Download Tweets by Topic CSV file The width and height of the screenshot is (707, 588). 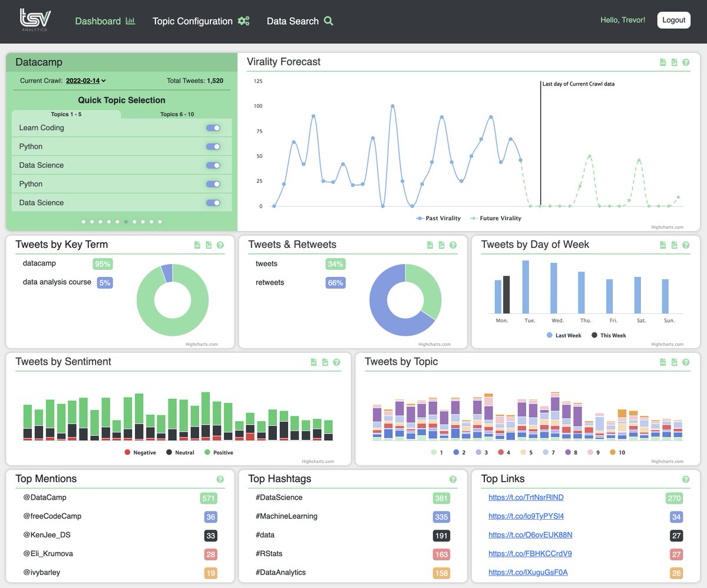[x=663, y=362]
